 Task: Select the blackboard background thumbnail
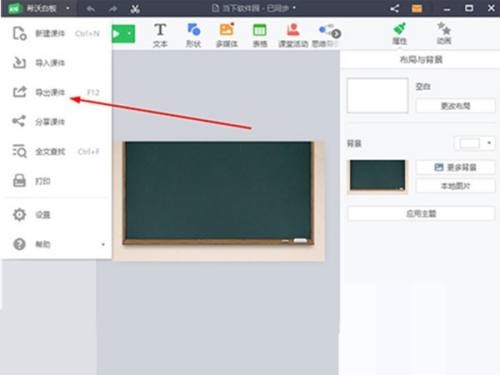tap(377, 176)
